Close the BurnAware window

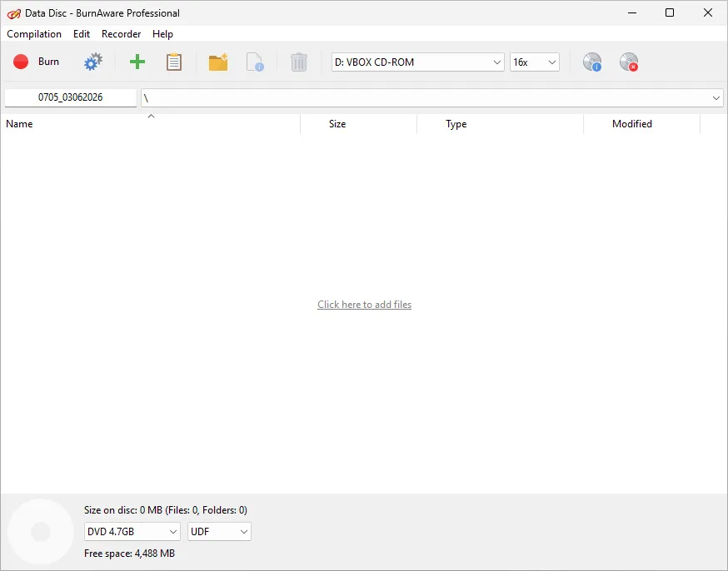click(x=707, y=13)
